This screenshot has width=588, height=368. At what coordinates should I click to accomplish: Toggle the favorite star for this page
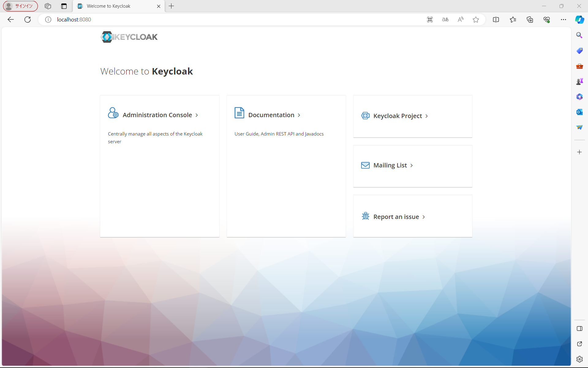[476, 19]
